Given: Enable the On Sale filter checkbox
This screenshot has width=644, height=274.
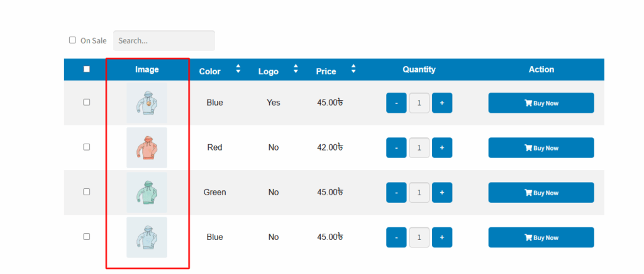Looking at the screenshot, I should pyautogui.click(x=72, y=40).
